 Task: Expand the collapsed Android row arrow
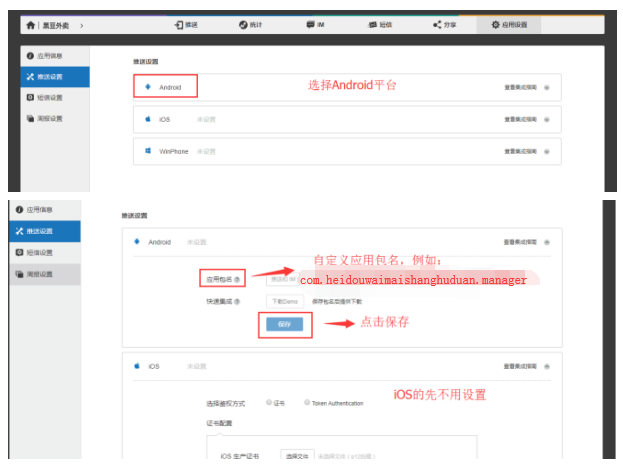(x=547, y=87)
